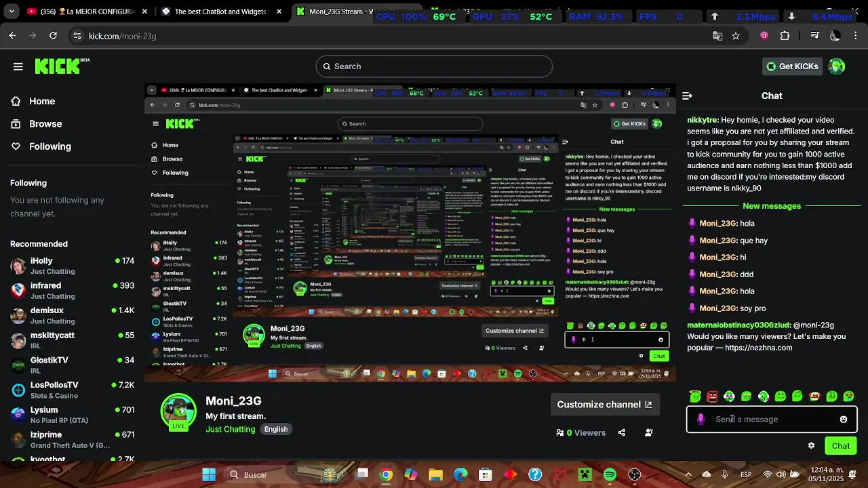Open Browse in sidebar
This screenshot has height=488, width=868.
click(x=45, y=124)
